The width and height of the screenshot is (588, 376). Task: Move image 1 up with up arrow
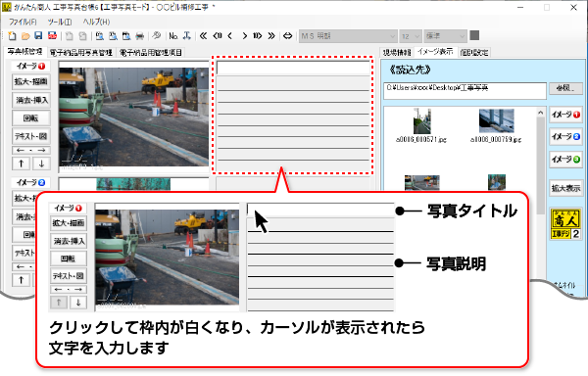[x=21, y=164]
